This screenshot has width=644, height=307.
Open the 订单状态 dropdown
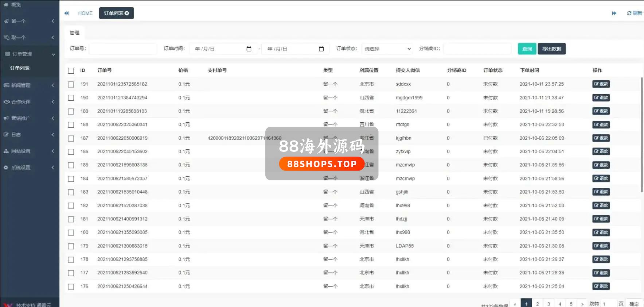[x=387, y=49]
